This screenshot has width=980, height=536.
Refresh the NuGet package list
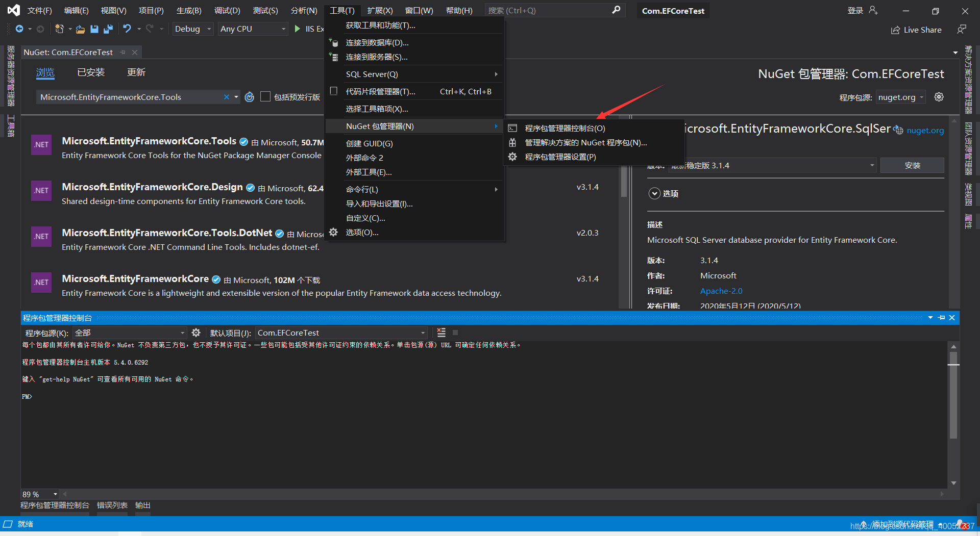tap(249, 97)
